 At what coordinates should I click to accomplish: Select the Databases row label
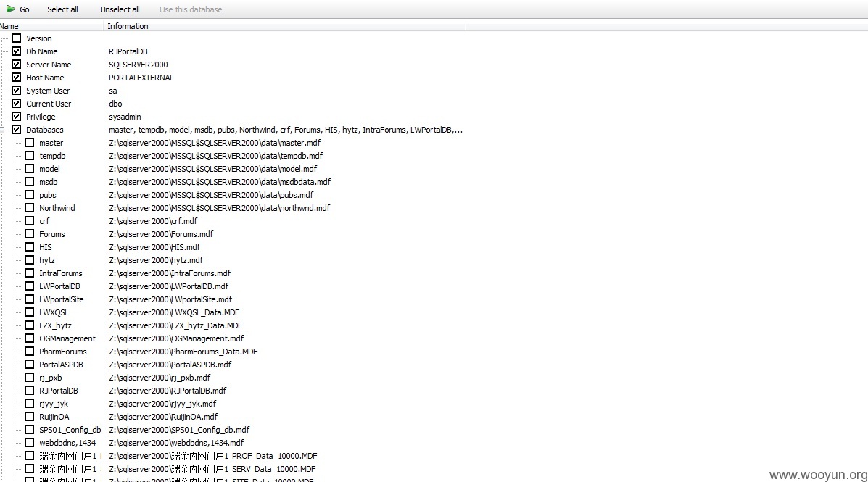(x=44, y=130)
